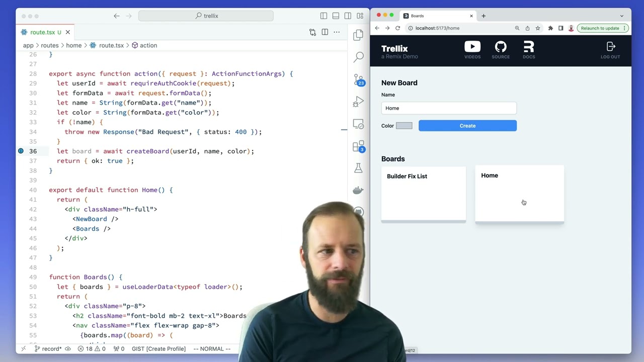Publish changes with cloud upload icon
The height and width of the screenshot is (362, 644).
click(68, 348)
